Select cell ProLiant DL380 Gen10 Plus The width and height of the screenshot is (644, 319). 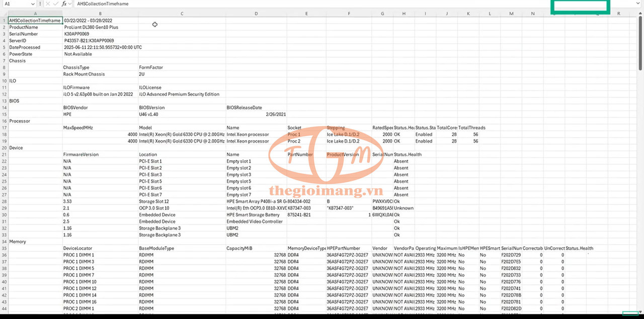pos(100,27)
